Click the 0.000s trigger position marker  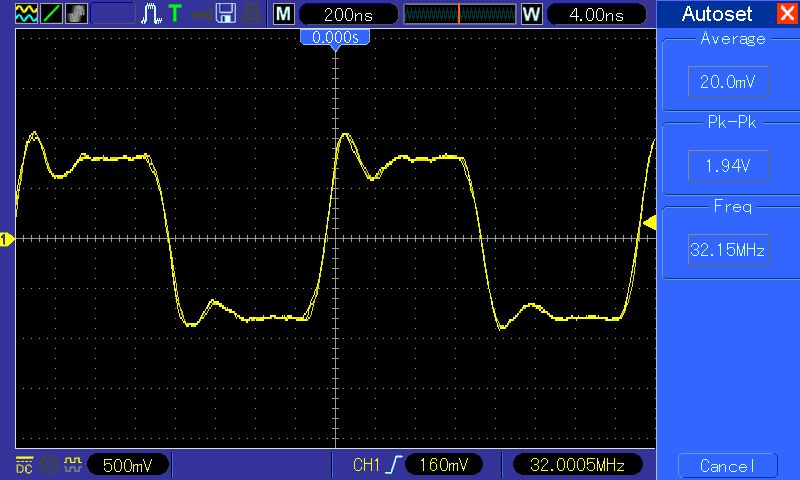pos(335,40)
